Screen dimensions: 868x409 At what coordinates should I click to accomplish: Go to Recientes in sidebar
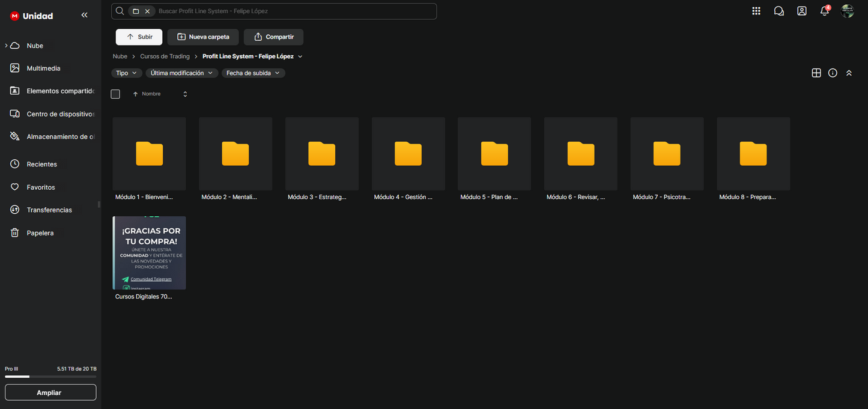(x=41, y=164)
